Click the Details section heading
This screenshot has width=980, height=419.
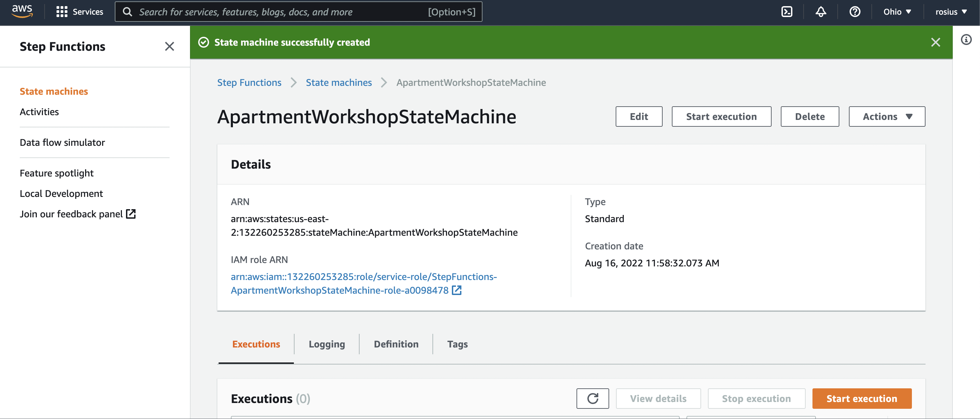[x=251, y=165]
